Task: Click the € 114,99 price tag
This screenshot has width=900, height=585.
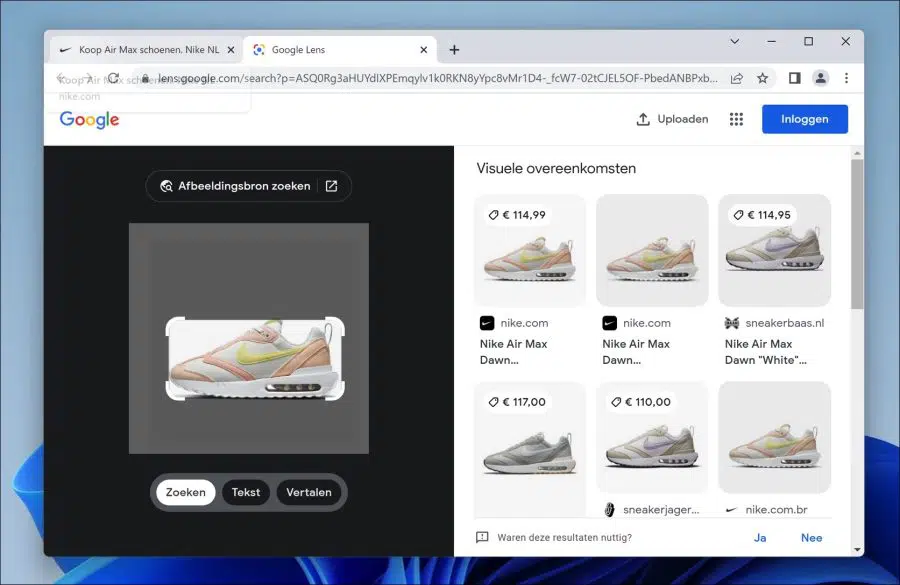Action: pyautogui.click(x=517, y=215)
